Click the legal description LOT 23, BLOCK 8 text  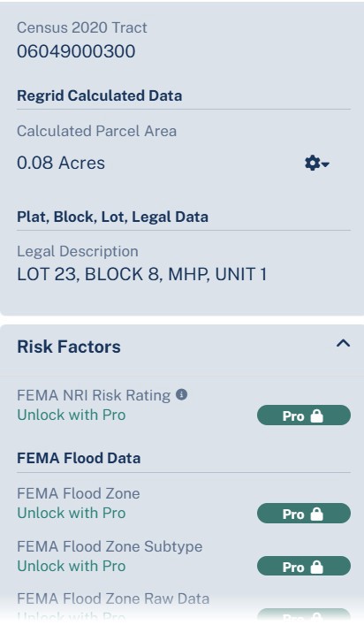[x=141, y=274]
